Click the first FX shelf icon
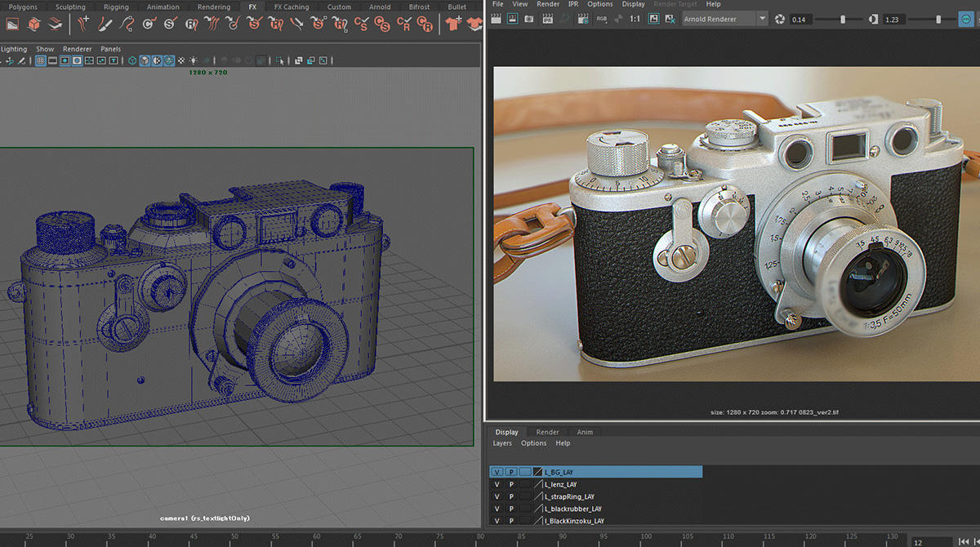Viewport: 980px width, 547px height. pyautogui.click(x=11, y=24)
